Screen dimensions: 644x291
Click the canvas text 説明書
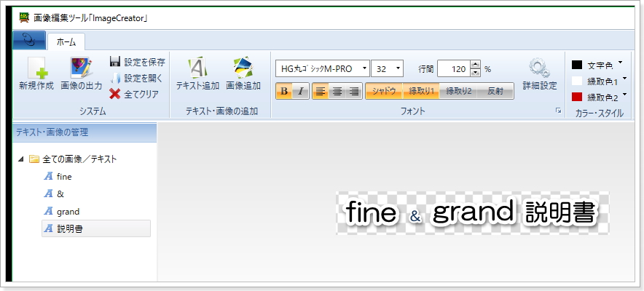click(560, 212)
